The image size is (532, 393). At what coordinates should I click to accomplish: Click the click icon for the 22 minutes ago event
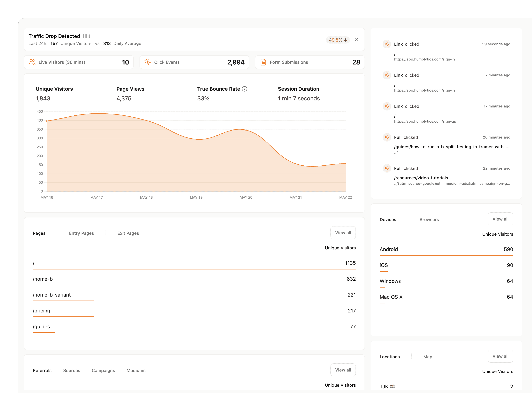point(387,169)
